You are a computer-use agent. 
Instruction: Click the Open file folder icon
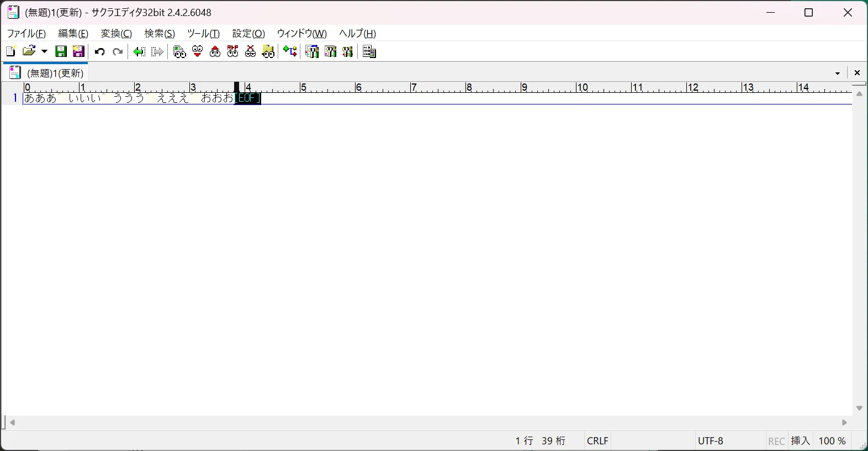click(29, 51)
